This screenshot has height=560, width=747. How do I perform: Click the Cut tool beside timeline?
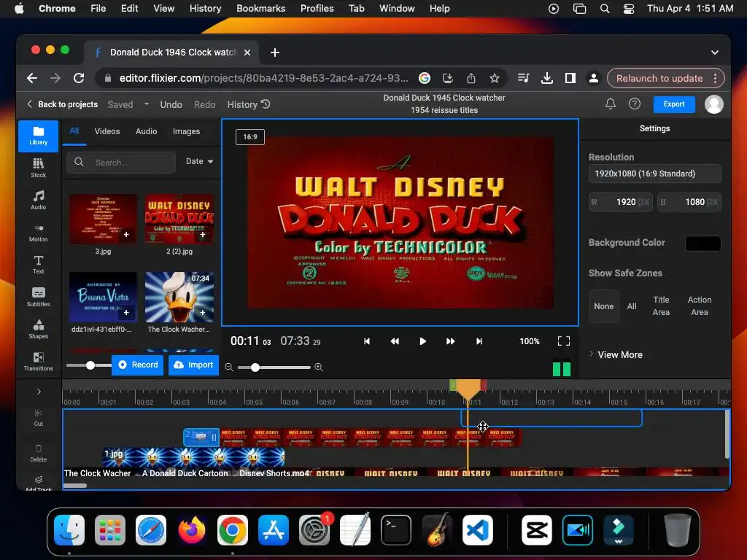(x=38, y=417)
